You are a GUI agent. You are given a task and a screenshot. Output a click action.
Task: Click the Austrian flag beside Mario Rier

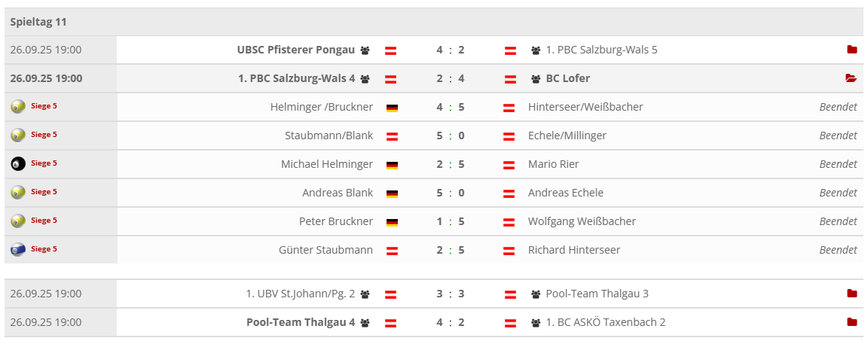(x=509, y=165)
